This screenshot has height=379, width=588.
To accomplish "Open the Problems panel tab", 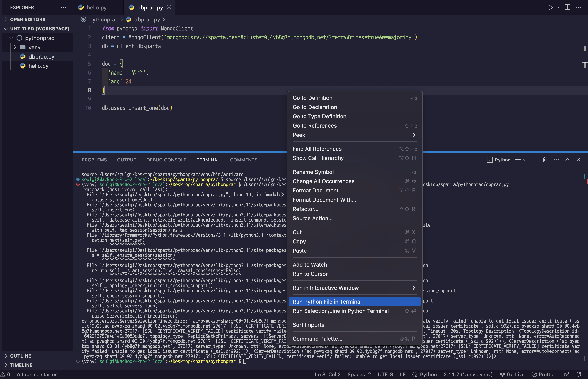I will point(94,160).
